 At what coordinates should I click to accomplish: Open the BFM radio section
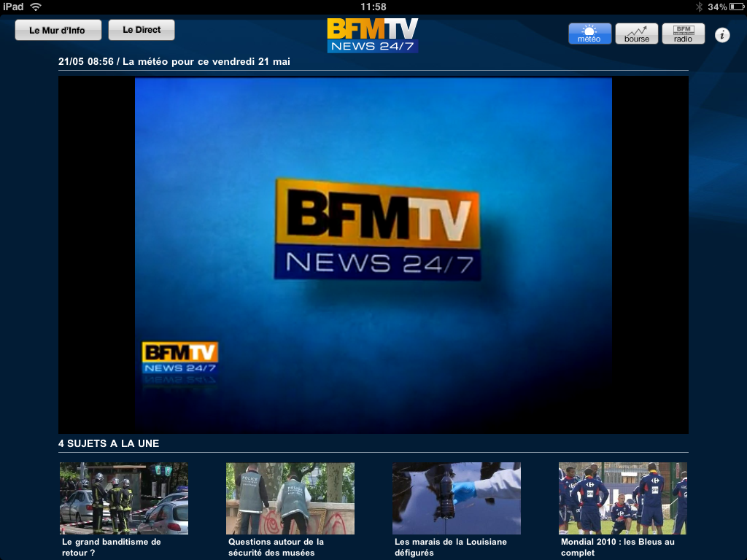(683, 34)
